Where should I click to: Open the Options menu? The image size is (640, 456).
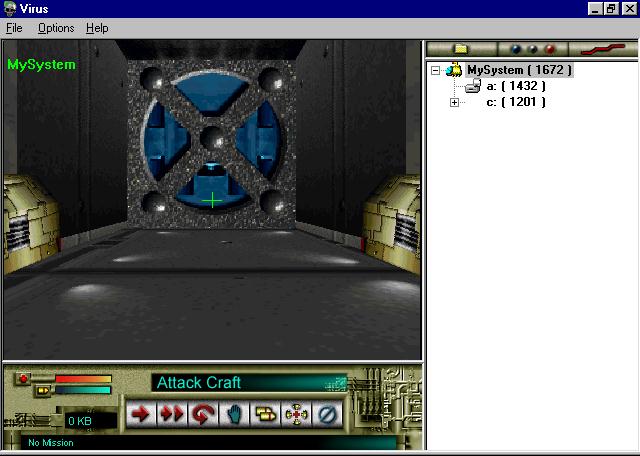point(56,28)
